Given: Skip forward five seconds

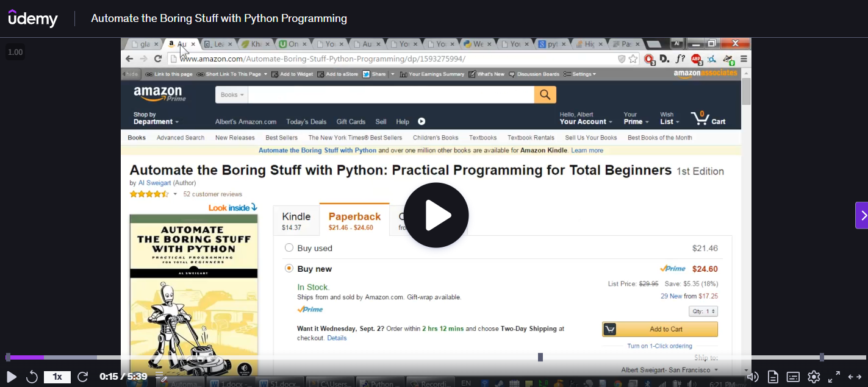Looking at the screenshot, I should tap(82, 377).
